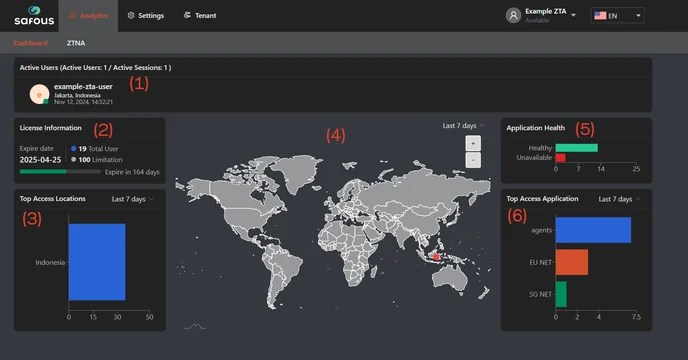The width and height of the screenshot is (688, 360).
Task: Click the agents axis label
Action: click(541, 230)
